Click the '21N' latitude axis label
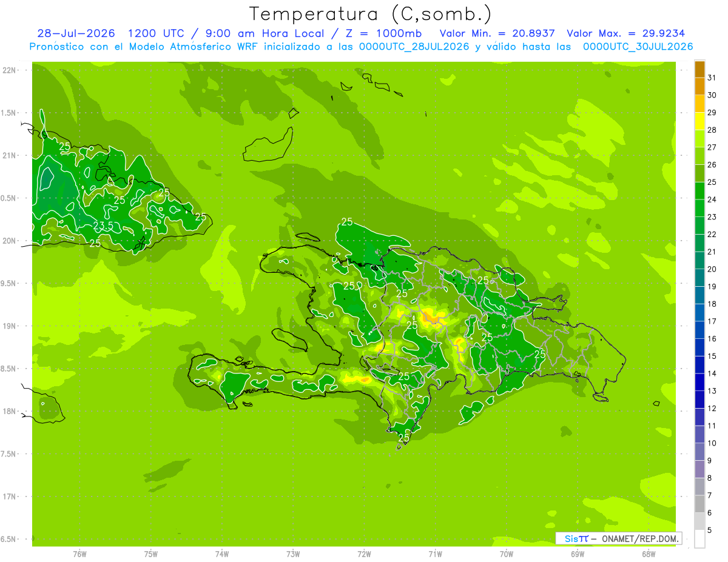The height and width of the screenshot is (562, 728). [x=10, y=156]
